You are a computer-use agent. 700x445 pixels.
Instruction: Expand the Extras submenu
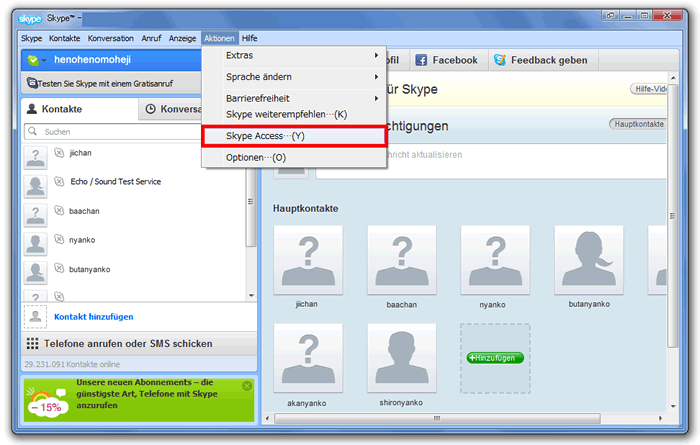click(294, 55)
